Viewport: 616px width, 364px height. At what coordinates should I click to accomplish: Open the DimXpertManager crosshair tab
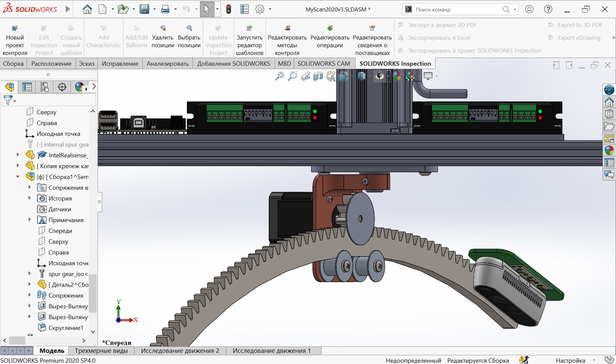pyautogui.click(x=62, y=87)
